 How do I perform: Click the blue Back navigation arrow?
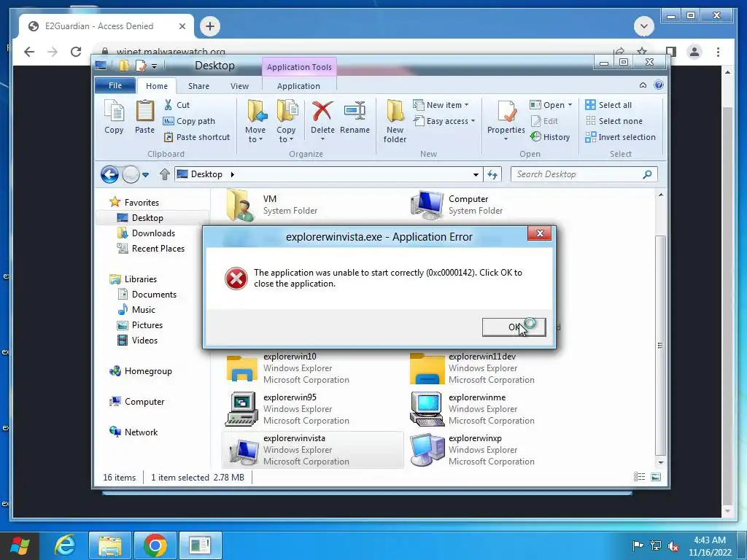tap(109, 174)
